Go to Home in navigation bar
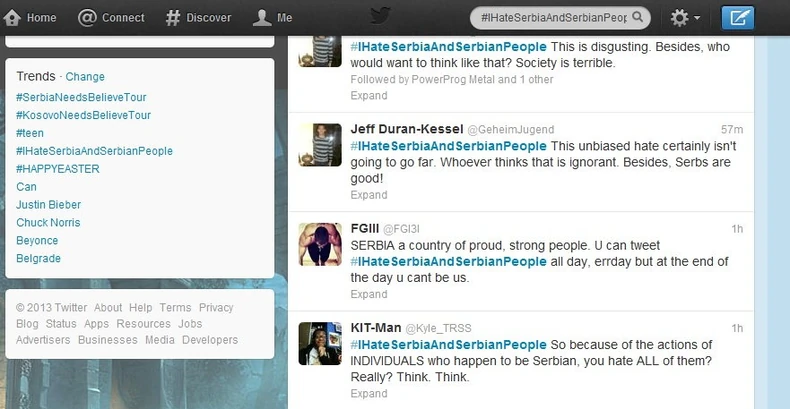Image resolution: width=790 pixels, height=409 pixels. (x=30, y=18)
